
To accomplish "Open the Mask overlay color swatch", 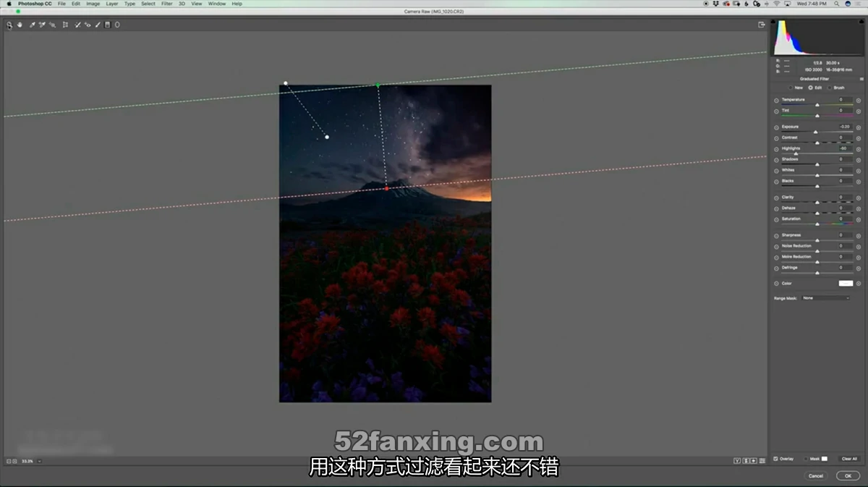I will 824,459.
